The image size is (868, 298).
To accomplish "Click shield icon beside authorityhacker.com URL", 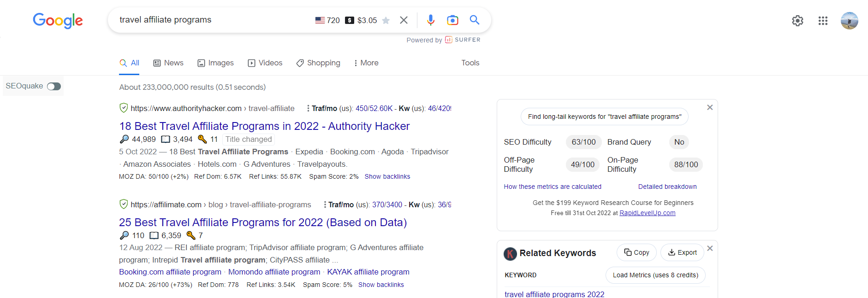I will pyautogui.click(x=124, y=108).
